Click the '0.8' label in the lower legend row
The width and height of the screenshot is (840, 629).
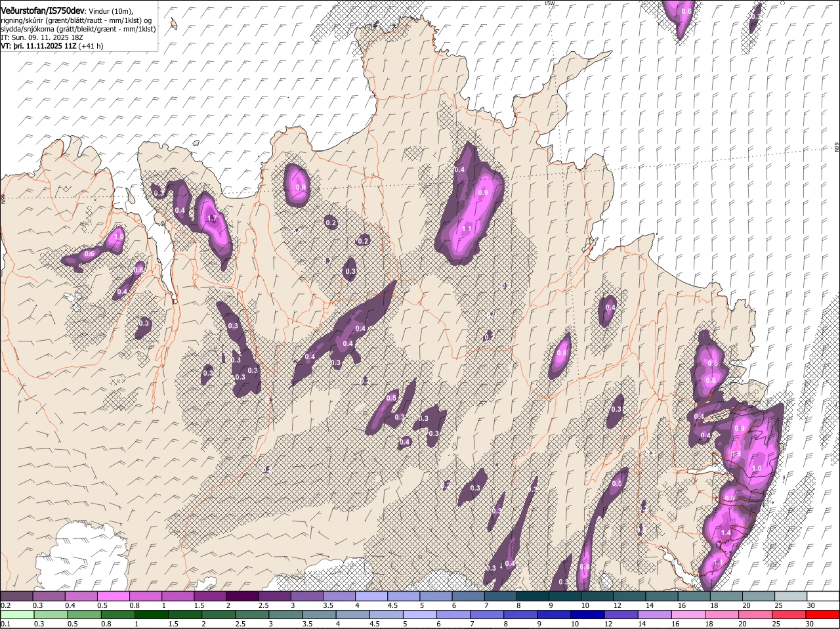(106, 624)
